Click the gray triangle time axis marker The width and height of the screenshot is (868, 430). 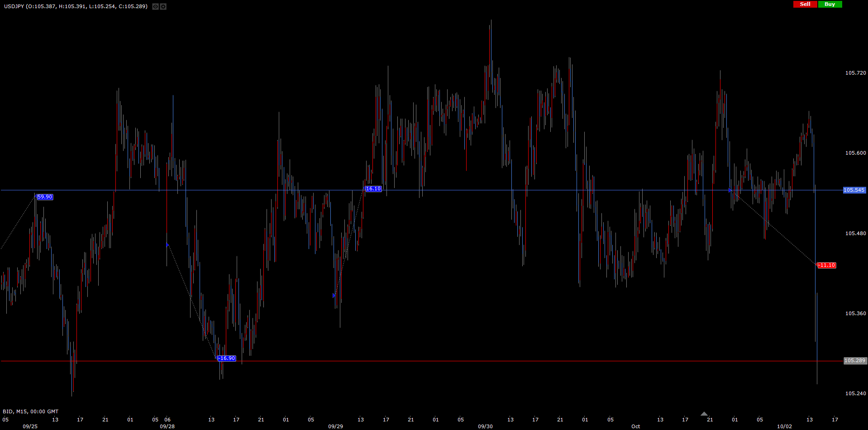click(x=704, y=414)
